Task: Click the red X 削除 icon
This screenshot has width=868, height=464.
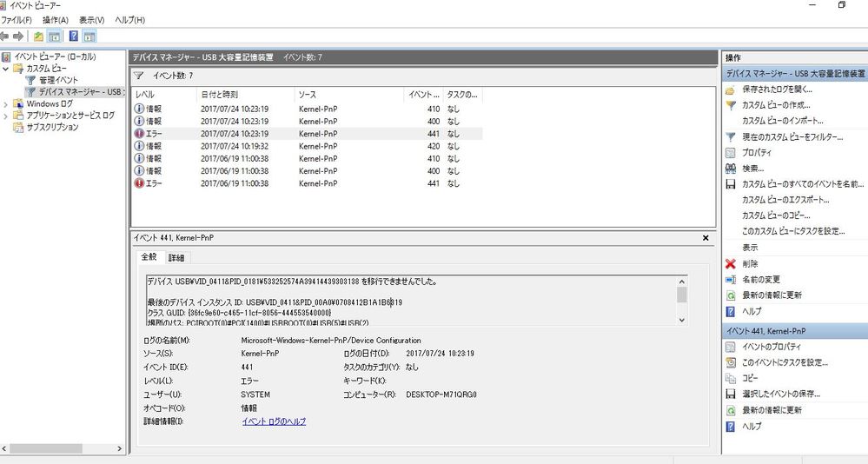Action: [731, 264]
